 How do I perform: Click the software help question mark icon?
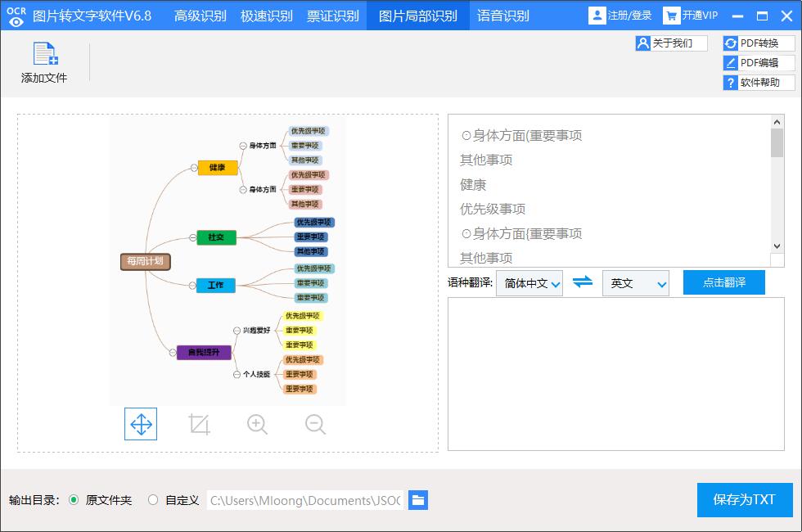click(x=730, y=83)
